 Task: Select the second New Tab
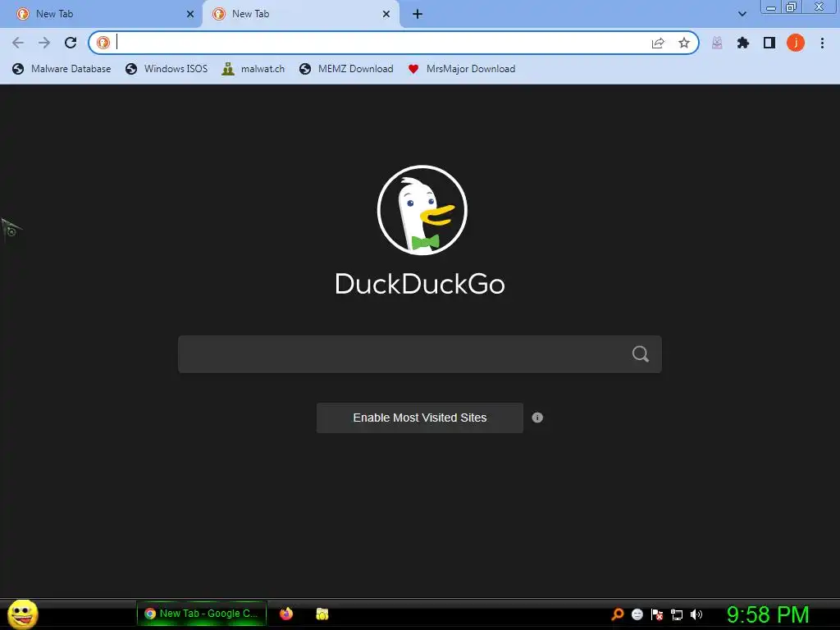300,14
